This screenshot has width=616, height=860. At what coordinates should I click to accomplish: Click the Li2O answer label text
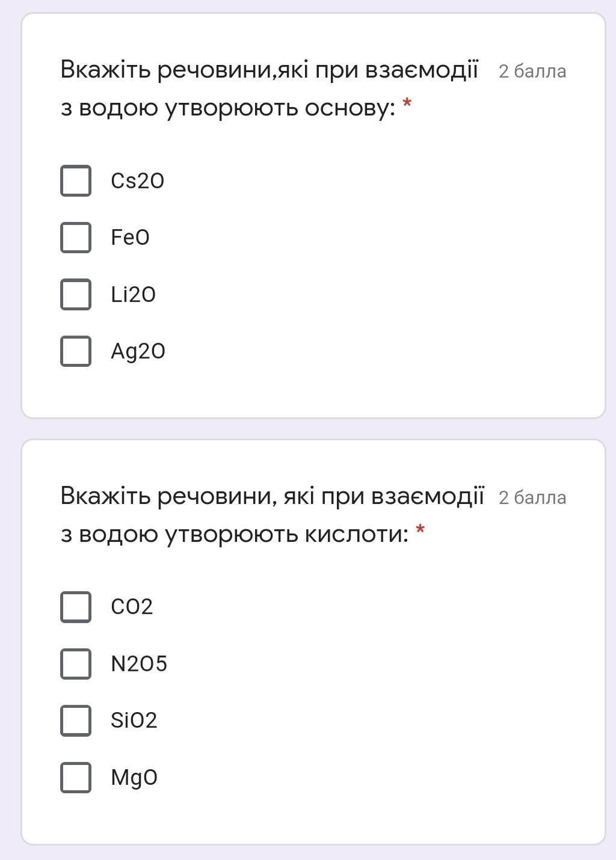point(133,294)
